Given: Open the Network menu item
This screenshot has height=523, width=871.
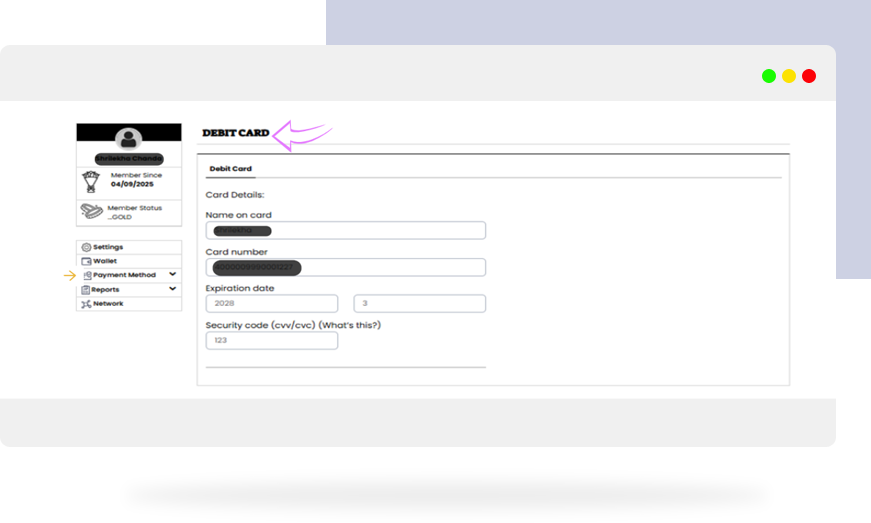Looking at the screenshot, I should [108, 303].
